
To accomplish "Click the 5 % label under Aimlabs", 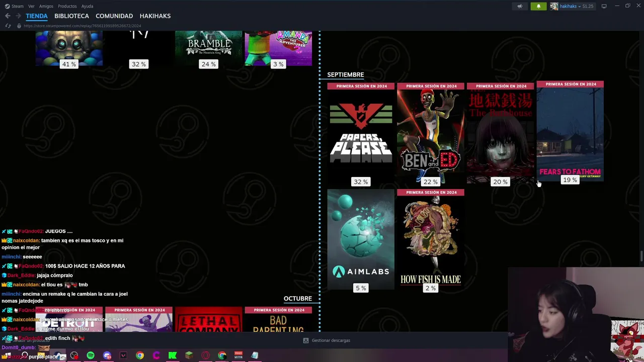I will pyautogui.click(x=361, y=288).
